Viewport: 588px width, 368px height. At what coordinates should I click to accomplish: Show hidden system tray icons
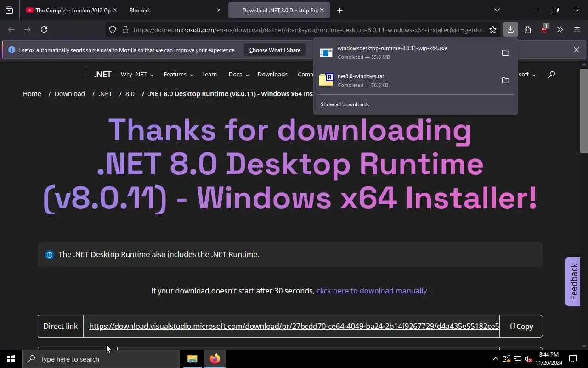coord(495,359)
